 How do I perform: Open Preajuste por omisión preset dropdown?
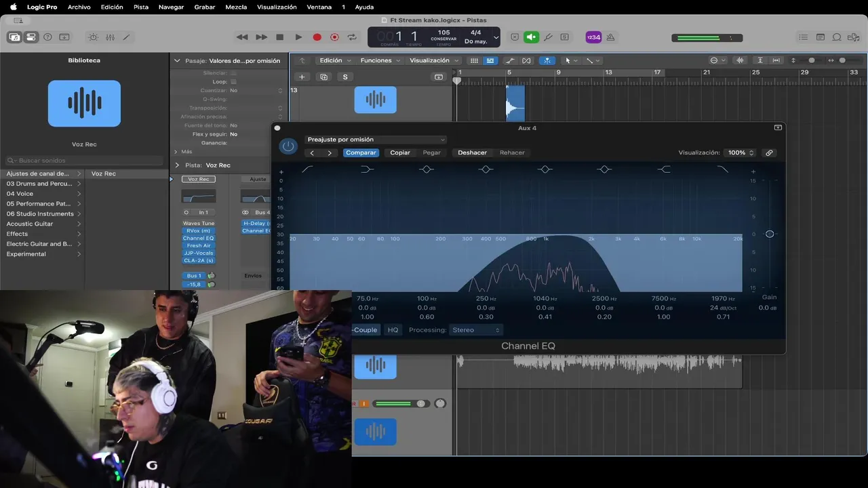[x=376, y=140]
